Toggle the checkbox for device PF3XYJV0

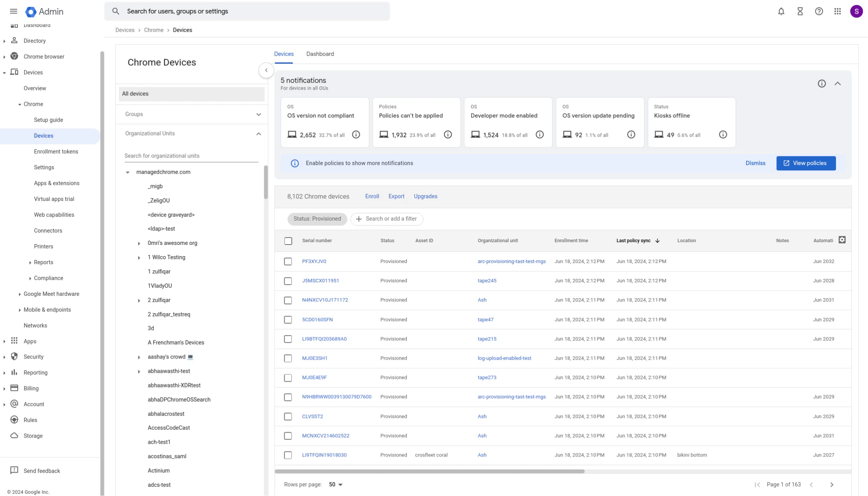tap(288, 261)
